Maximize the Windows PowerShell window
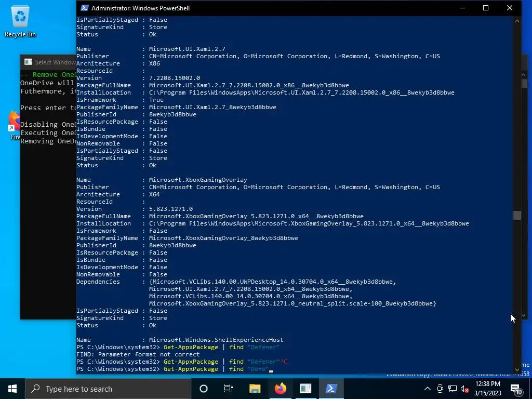 (486, 8)
